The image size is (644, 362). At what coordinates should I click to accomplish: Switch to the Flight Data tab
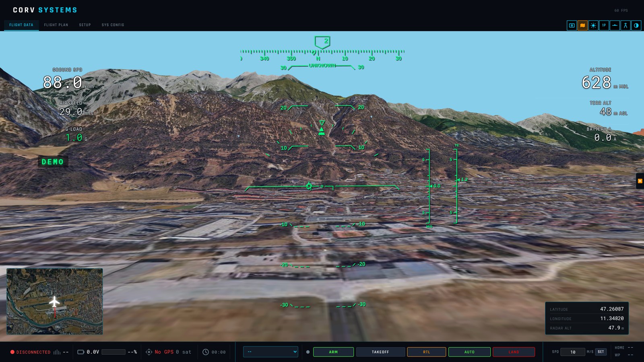point(21,25)
